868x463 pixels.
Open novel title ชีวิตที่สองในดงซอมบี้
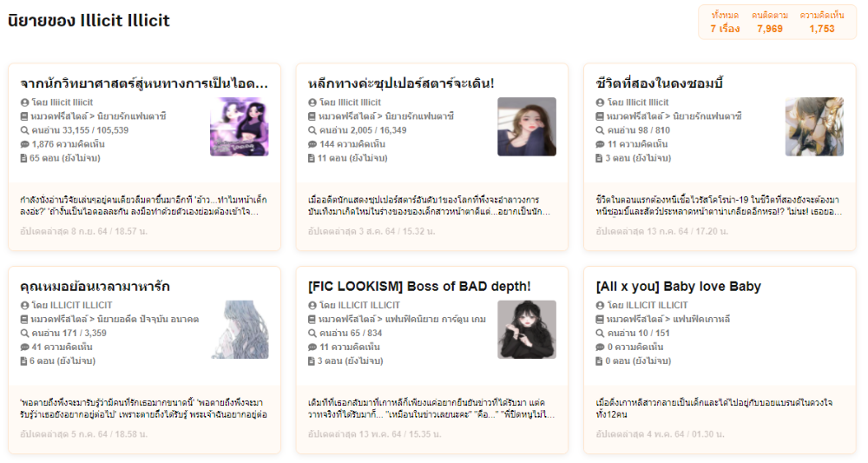(660, 83)
